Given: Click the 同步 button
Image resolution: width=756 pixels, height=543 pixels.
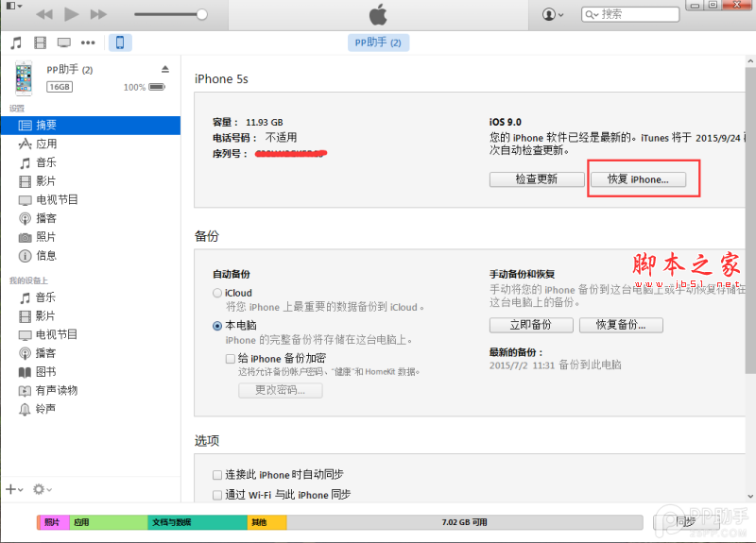Looking at the screenshot, I should (686, 522).
